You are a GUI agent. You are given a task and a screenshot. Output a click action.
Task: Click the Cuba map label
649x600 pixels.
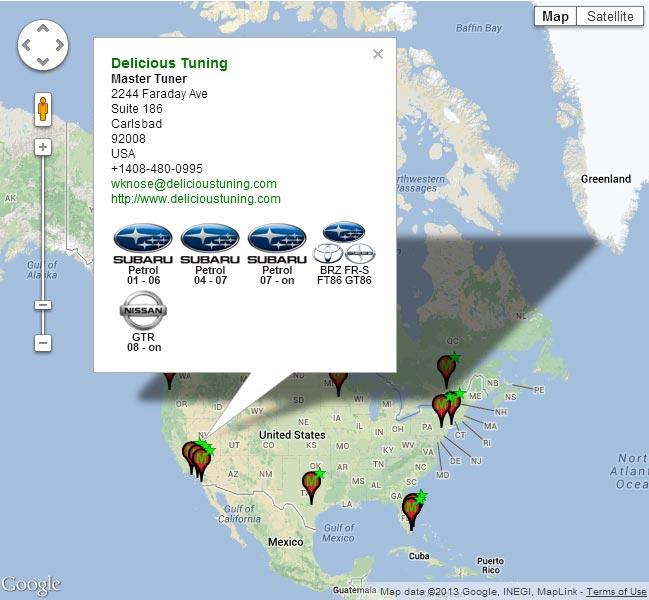click(419, 556)
